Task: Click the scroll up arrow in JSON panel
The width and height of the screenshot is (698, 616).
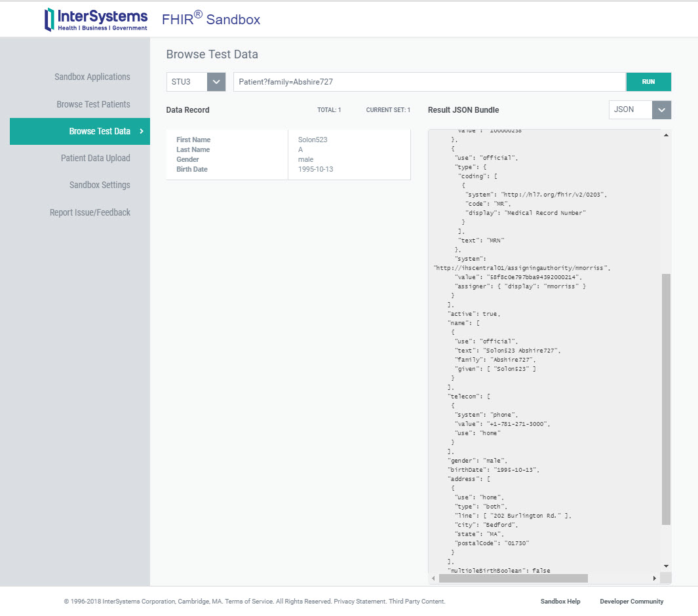Action: point(666,135)
